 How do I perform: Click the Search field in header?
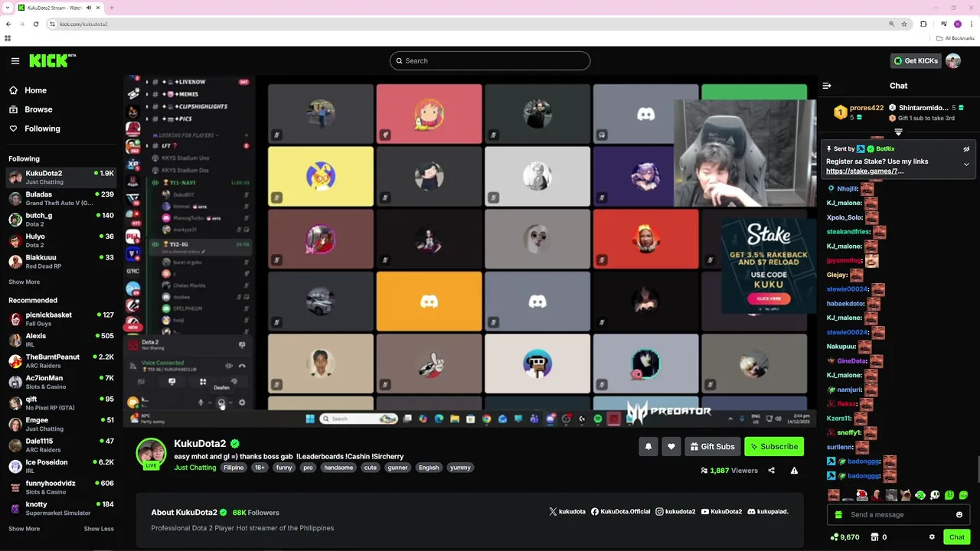(x=490, y=60)
